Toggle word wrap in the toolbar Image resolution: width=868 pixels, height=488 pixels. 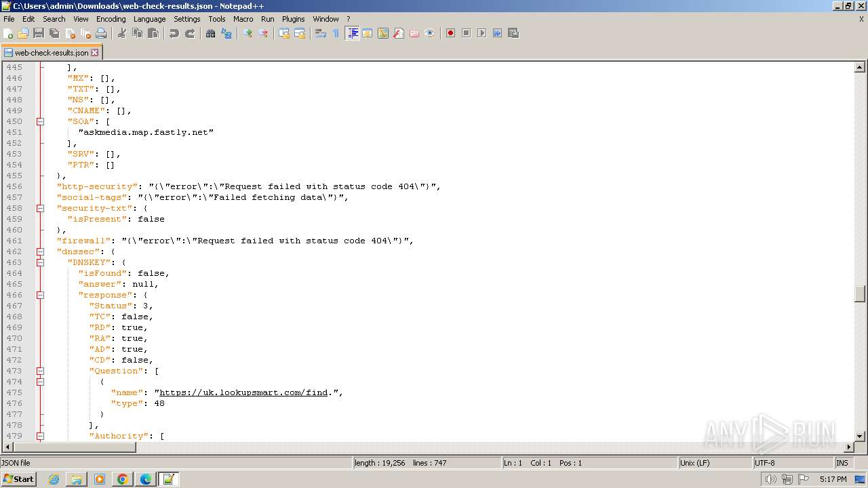321,33
